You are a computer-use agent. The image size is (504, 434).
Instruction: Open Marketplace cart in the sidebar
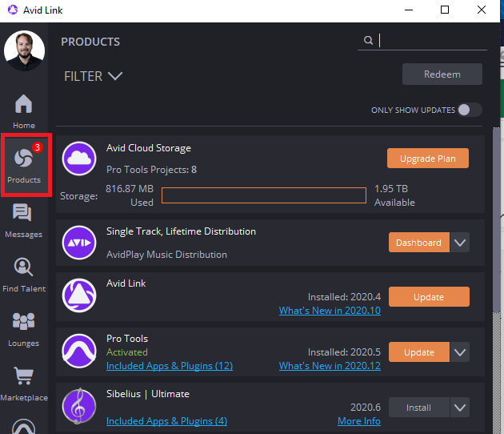24,384
